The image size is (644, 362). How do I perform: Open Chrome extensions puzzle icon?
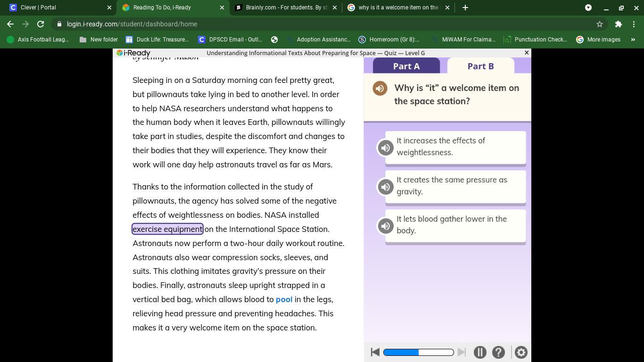coord(618,24)
